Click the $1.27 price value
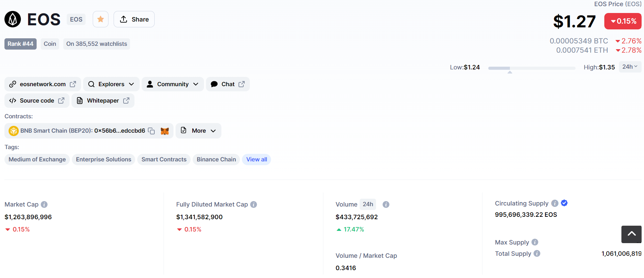The width and height of the screenshot is (644, 278). [575, 21]
